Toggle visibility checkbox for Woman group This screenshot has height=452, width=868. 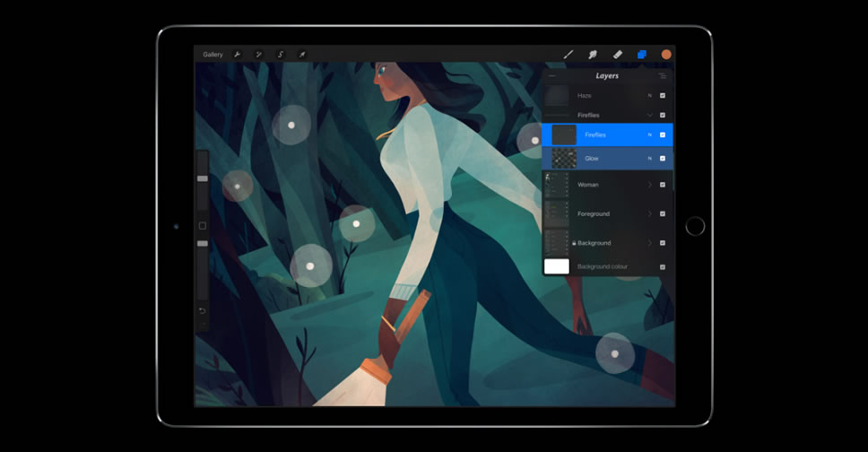tap(663, 185)
